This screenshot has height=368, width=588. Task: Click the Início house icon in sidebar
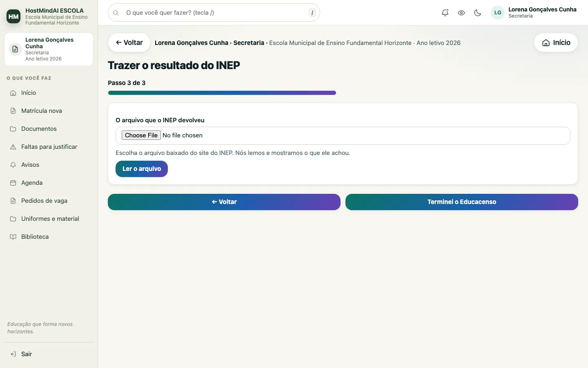(13, 93)
